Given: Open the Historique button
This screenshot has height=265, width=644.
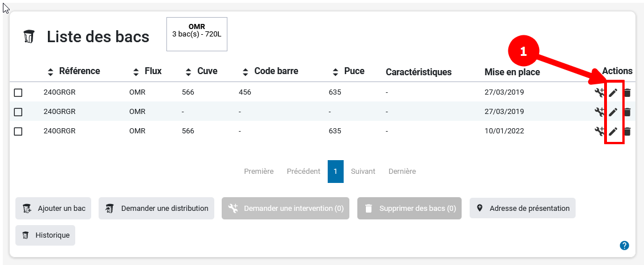Looking at the screenshot, I should (x=45, y=235).
